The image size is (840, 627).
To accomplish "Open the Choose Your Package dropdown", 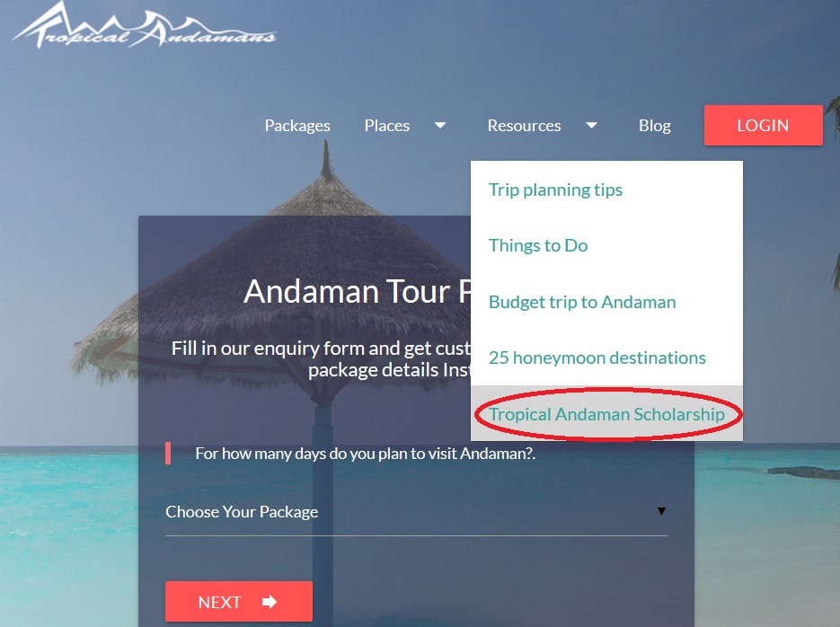I will (416, 512).
